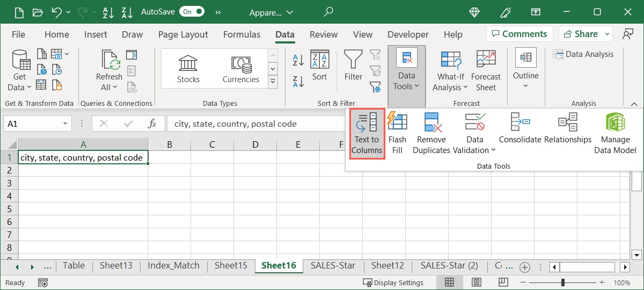
Task: Show more Quick Access commands
Action: [x=218, y=11]
